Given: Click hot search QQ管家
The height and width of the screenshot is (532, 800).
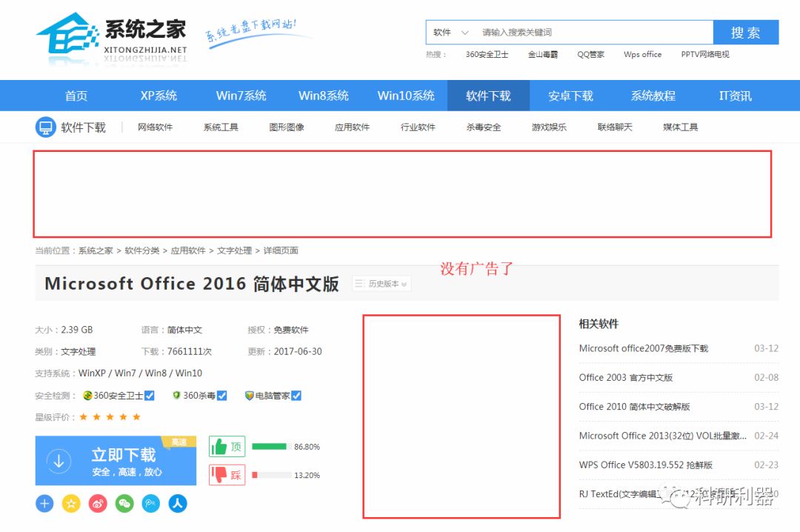Looking at the screenshot, I should [591, 55].
